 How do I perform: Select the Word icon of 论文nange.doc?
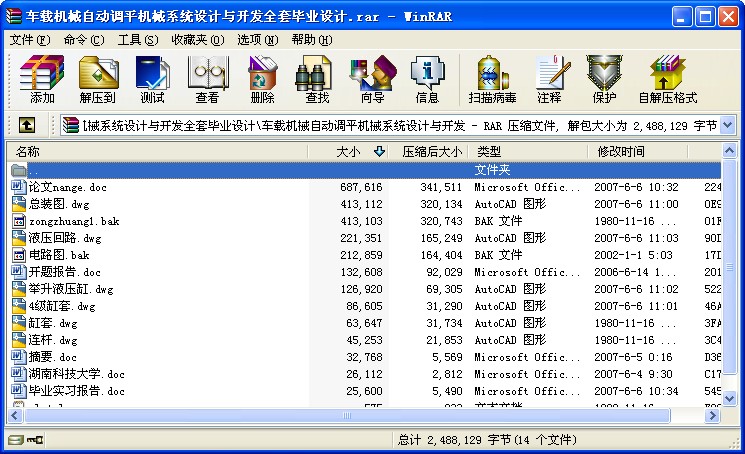point(18,187)
